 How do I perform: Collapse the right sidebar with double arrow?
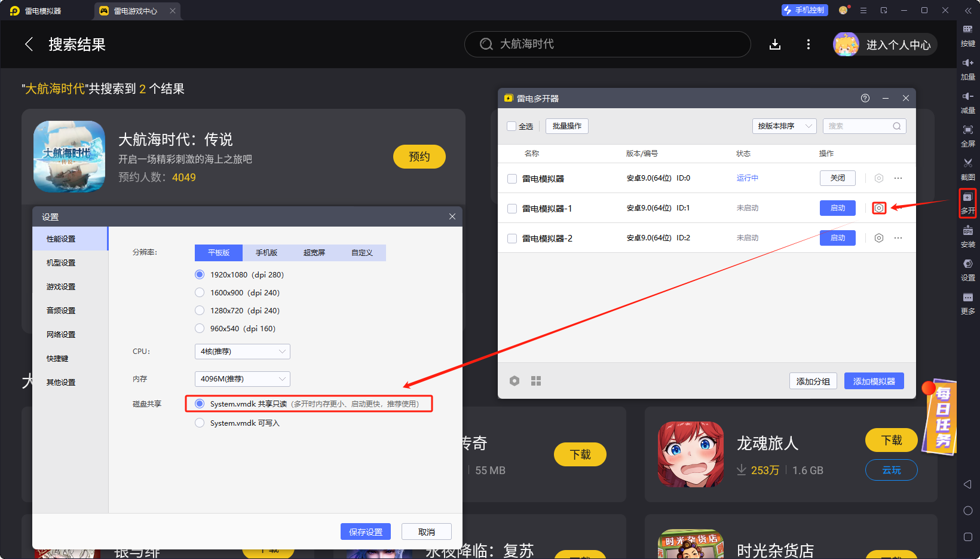click(x=968, y=11)
